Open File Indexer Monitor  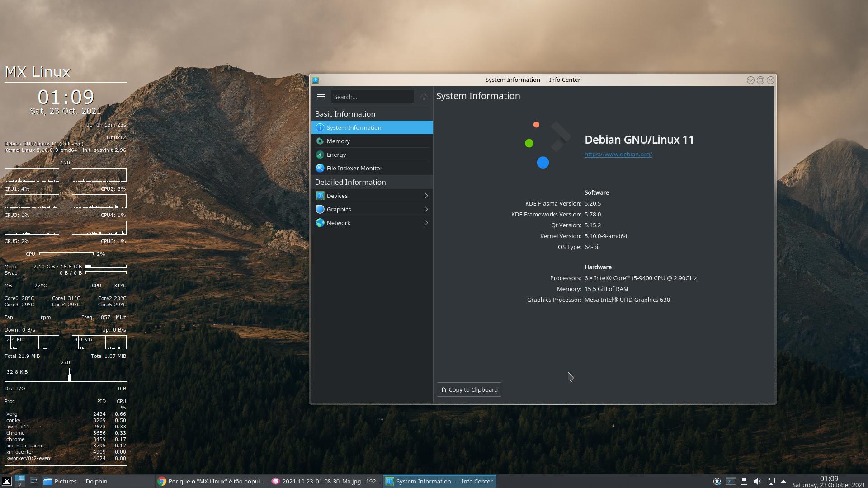[372, 168]
